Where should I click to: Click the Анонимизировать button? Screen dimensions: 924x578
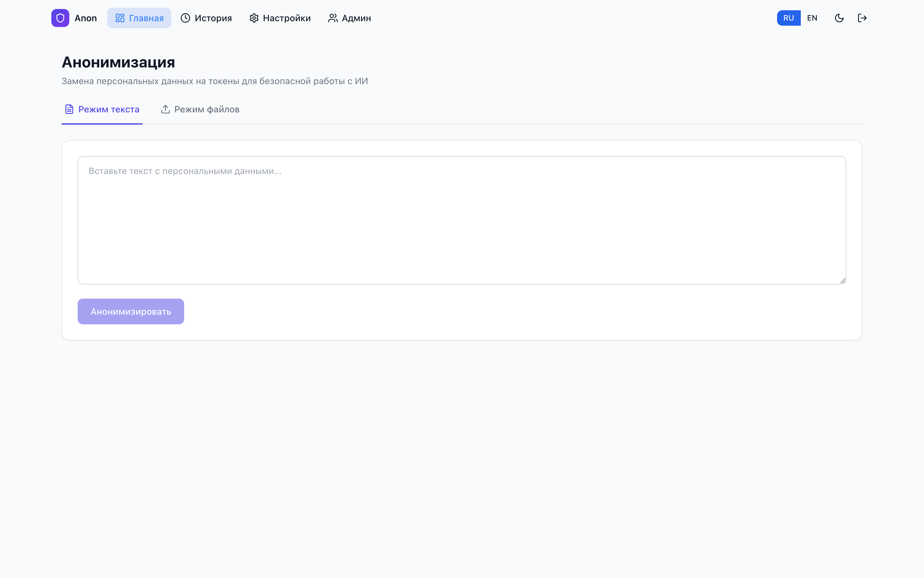pos(131,311)
